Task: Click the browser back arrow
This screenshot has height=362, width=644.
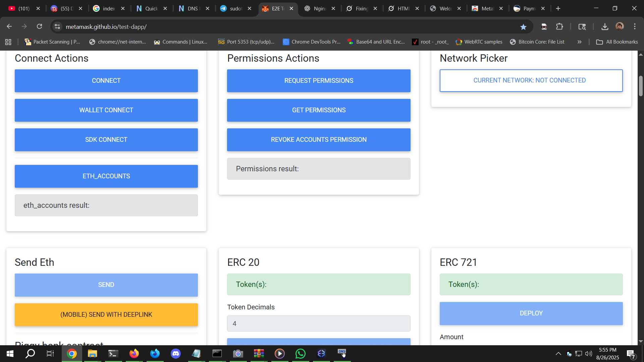Action: pyautogui.click(x=9, y=26)
